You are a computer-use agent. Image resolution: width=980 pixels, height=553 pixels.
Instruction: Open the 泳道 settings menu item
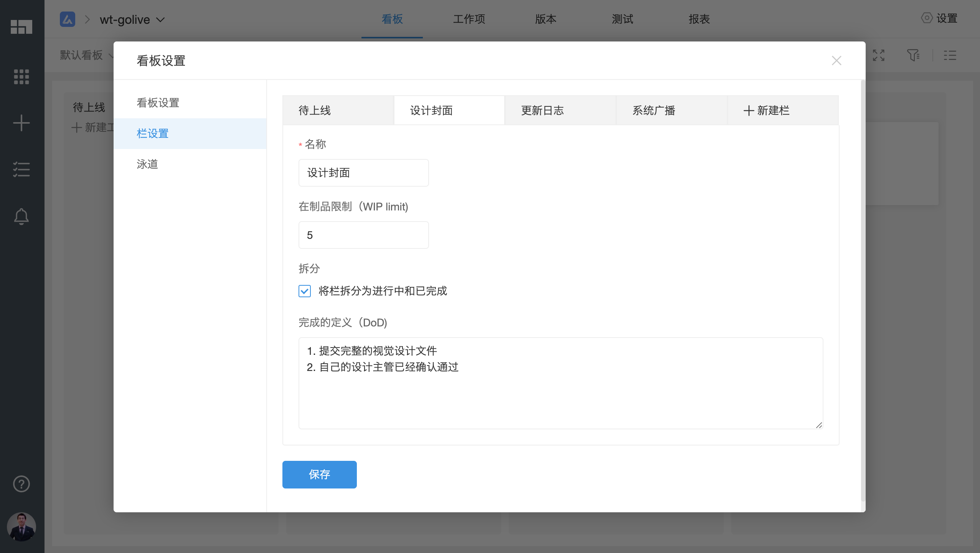coord(148,164)
